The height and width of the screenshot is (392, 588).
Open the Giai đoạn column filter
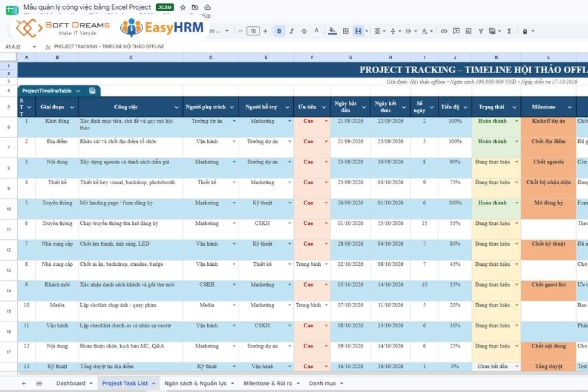click(x=72, y=107)
